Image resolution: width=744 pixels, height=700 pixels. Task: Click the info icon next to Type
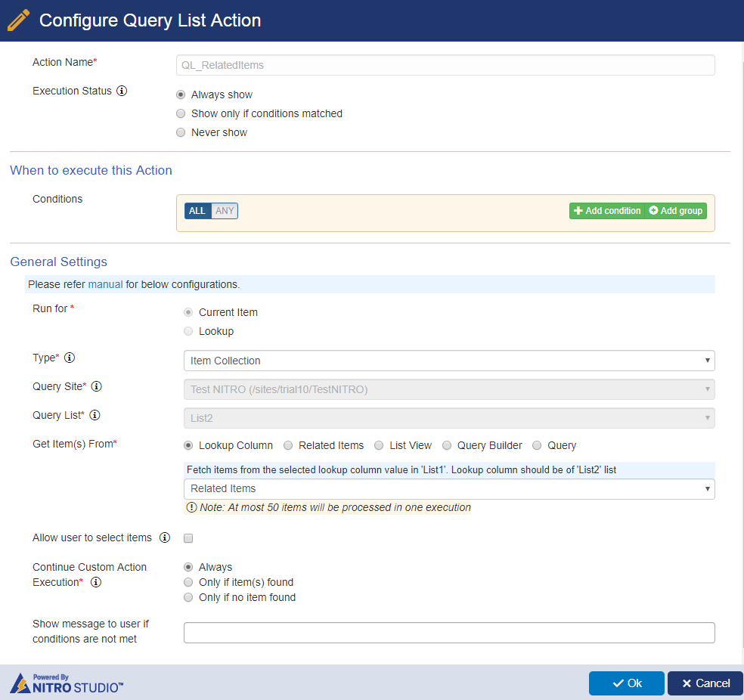(70, 358)
